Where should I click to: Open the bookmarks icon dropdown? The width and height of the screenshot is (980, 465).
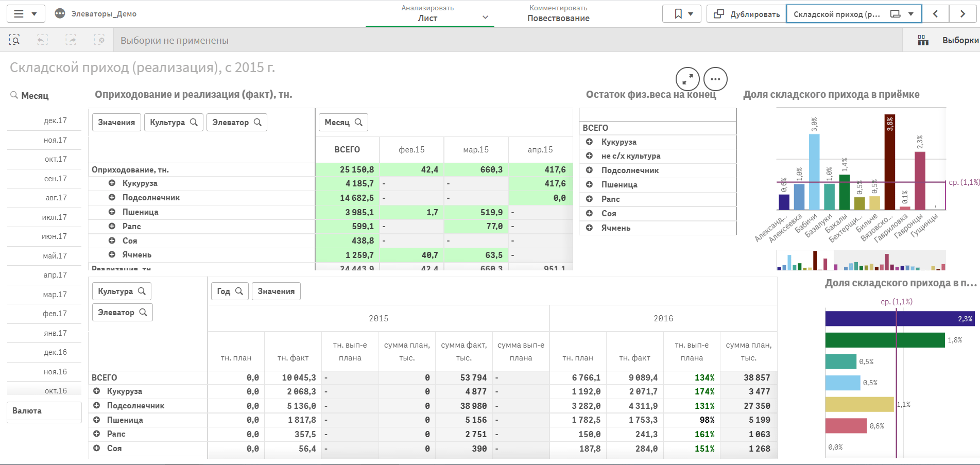681,14
